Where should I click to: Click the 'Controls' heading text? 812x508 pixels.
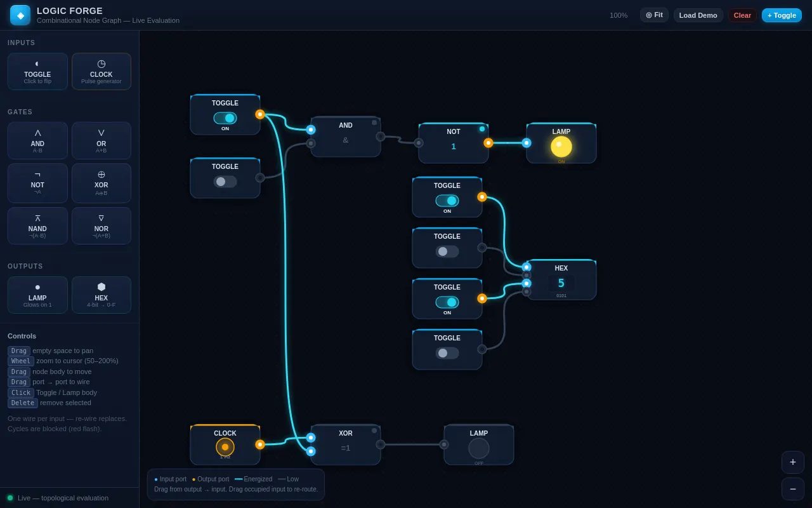point(22,336)
